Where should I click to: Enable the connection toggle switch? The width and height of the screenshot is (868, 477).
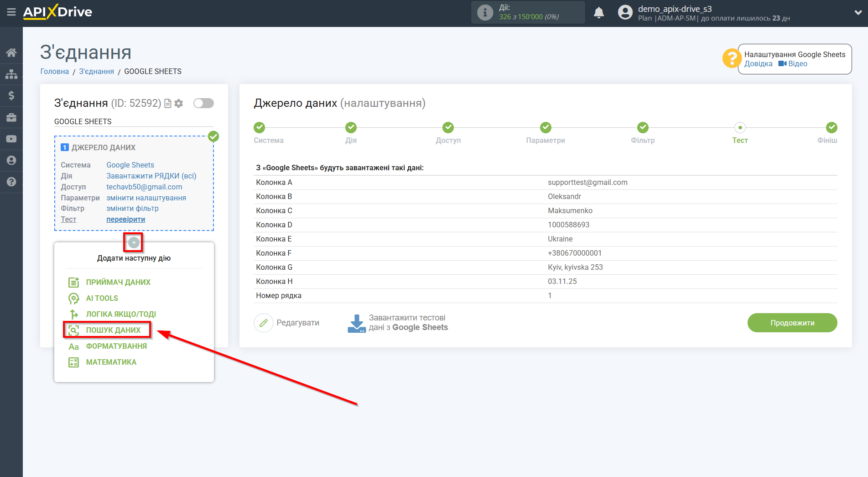203,103
